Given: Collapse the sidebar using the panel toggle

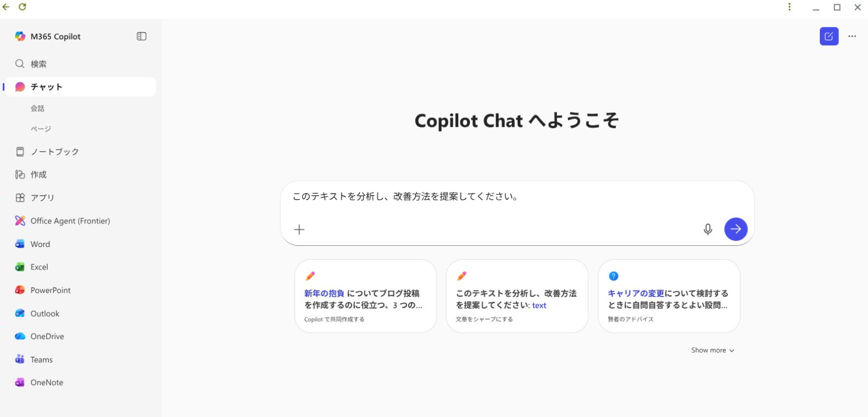Looking at the screenshot, I should [x=141, y=36].
